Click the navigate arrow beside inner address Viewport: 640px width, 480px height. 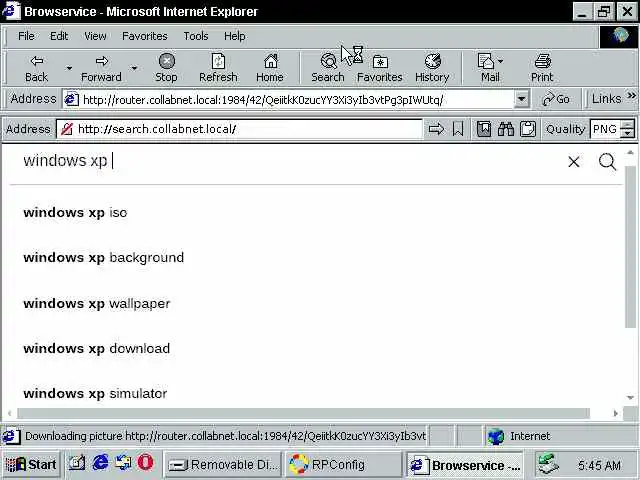436,129
